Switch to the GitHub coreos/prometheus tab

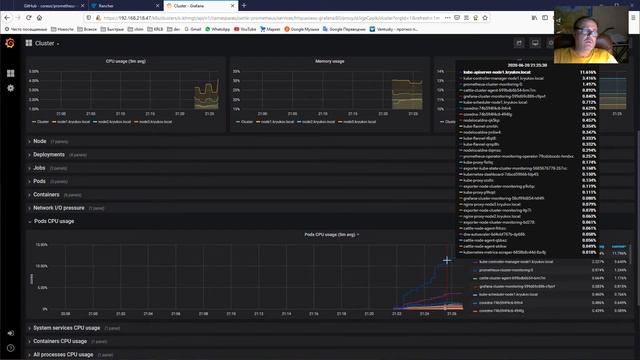(50, 6)
